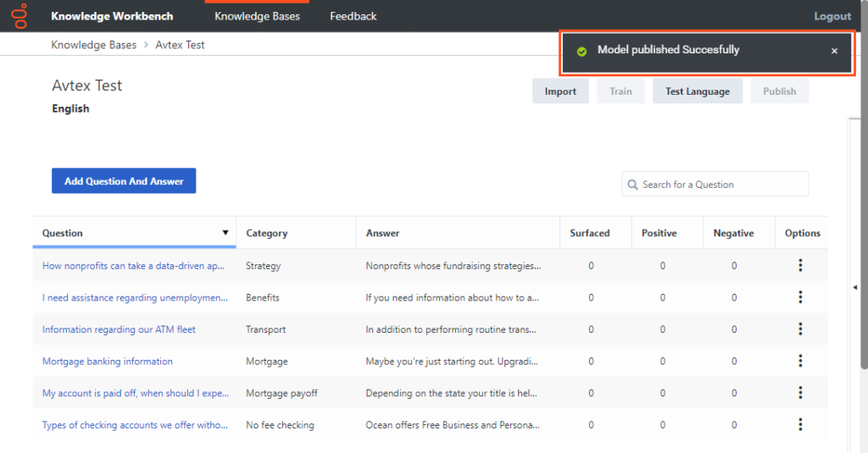Click the side panel collapse arrow
This screenshot has height=453, width=868.
coord(855,287)
